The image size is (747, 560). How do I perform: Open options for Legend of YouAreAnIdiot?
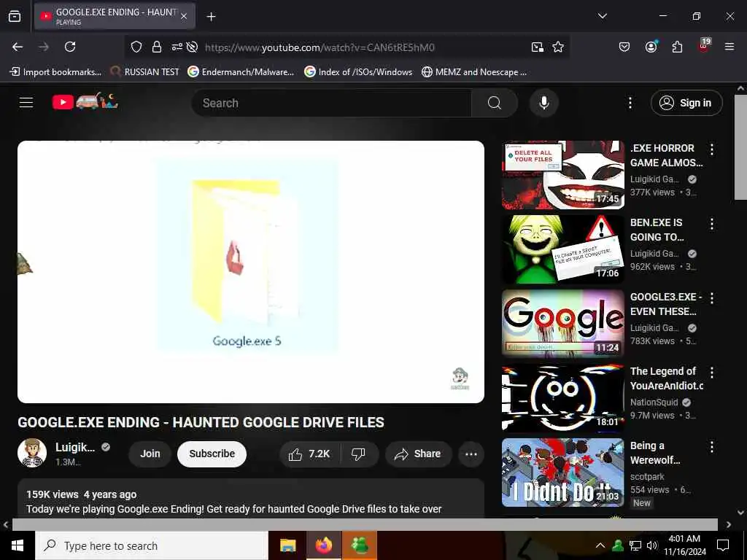[x=712, y=373]
